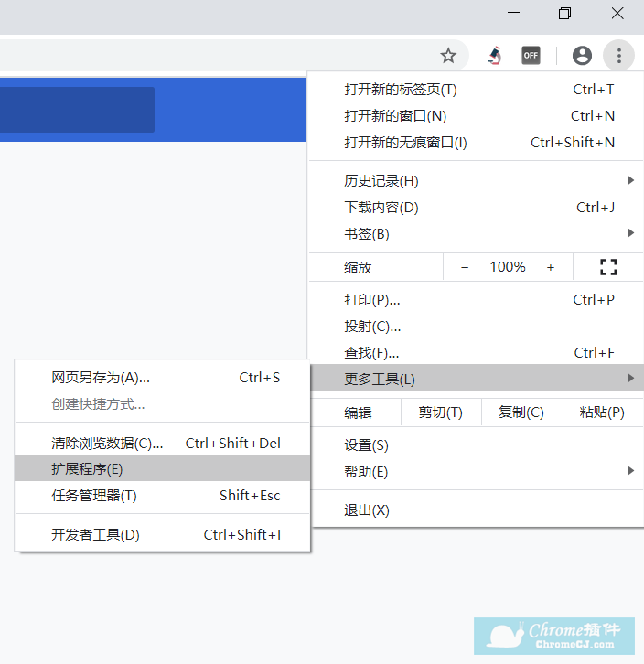The width and height of the screenshot is (644, 664).
Task: Open 打开新的无痕窗口(I) incognito window
Action: [477, 143]
